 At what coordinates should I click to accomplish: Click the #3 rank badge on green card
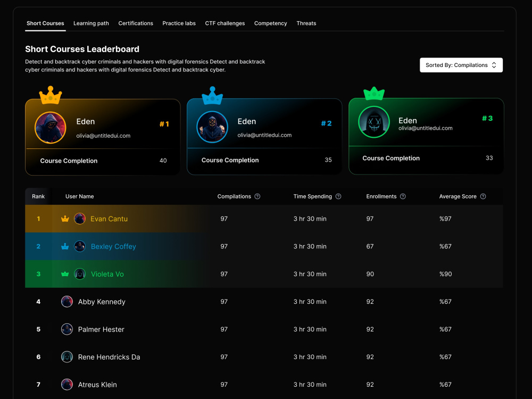487,119
